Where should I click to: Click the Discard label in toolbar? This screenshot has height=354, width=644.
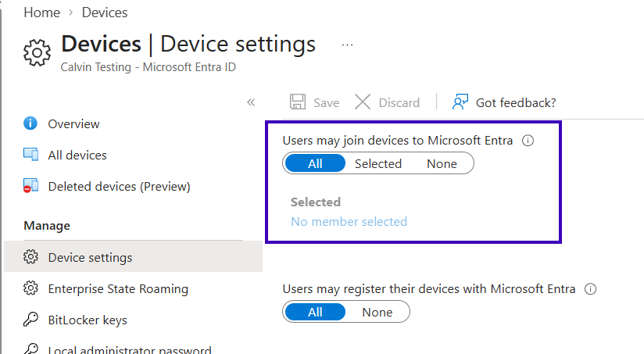click(x=399, y=102)
